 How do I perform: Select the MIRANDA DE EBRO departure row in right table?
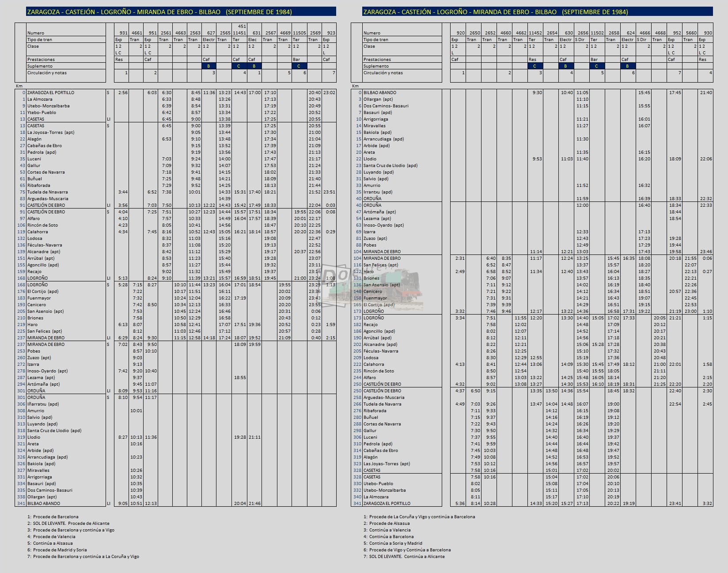point(532,258)
